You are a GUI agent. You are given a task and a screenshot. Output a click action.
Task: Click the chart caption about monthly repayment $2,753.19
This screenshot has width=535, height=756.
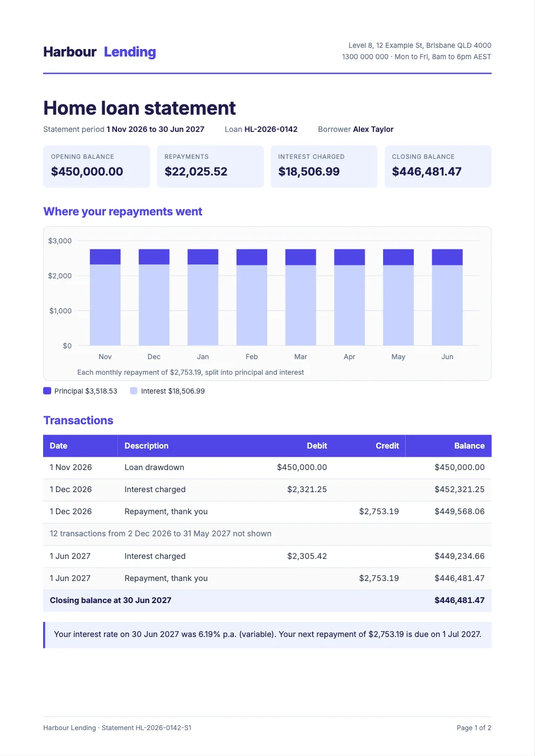190,372
